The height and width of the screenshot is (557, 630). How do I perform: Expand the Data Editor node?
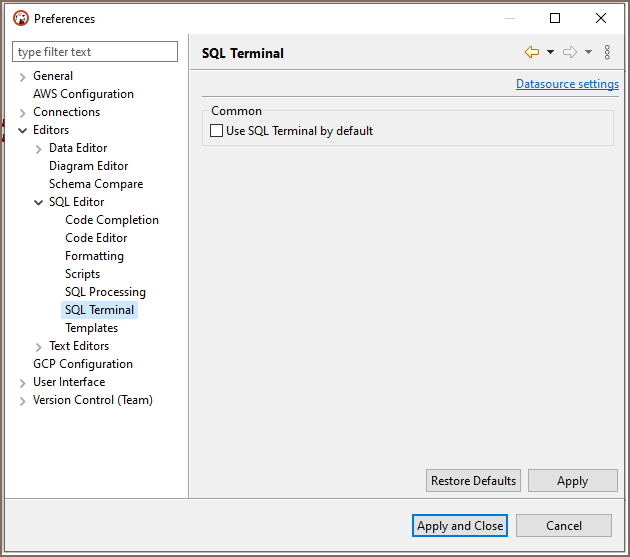(39, 149)
